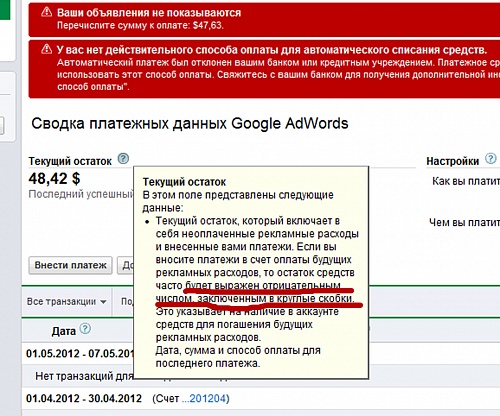Expand the Все транзакции dropdown

[66, 302]
